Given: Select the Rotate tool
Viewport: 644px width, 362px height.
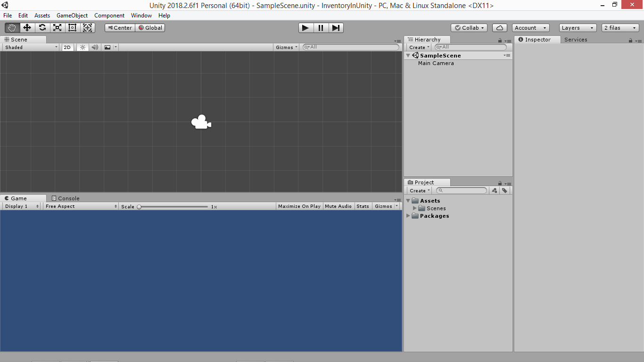Looking at the screenshot, I should [42, 28].
